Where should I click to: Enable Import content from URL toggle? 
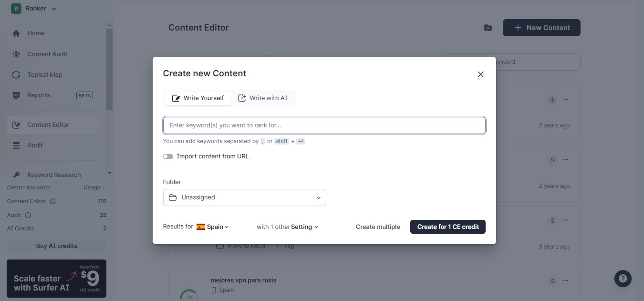coord(168,156)
